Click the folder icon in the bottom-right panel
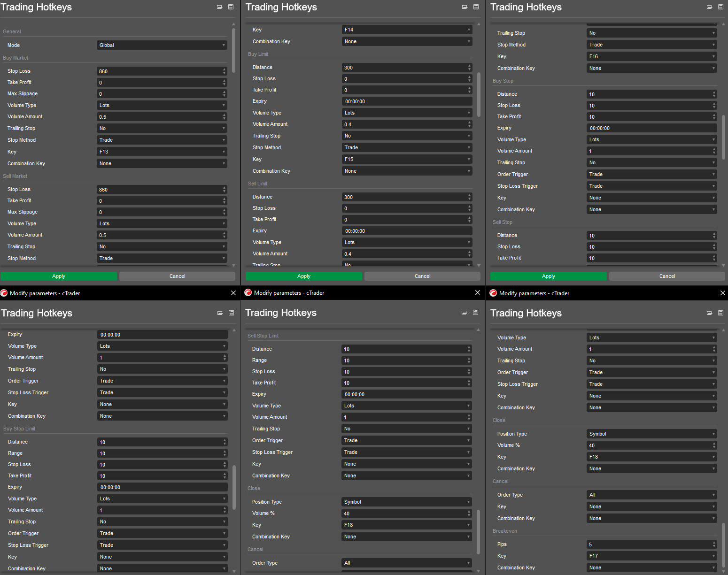 (x=709, y=313)
